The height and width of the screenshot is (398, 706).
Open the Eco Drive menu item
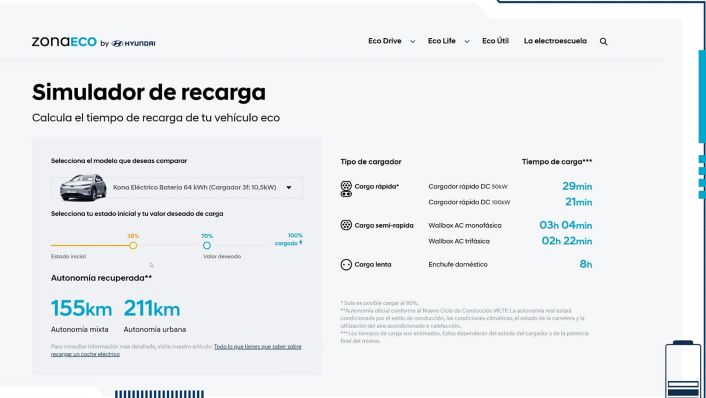tap(385, 41)
